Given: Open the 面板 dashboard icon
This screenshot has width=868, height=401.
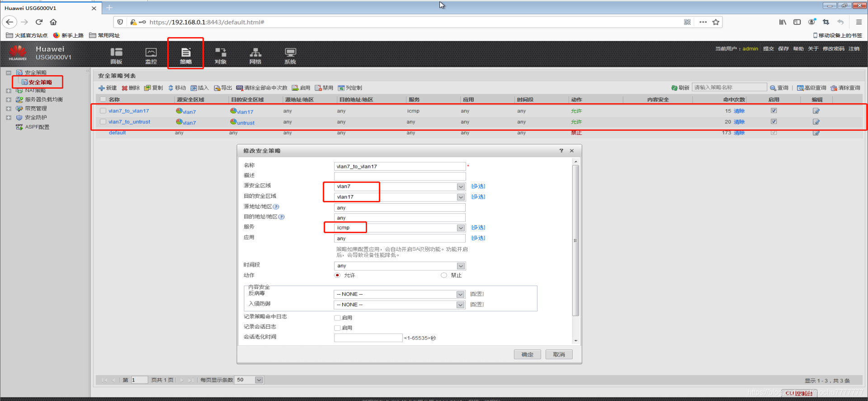Looking at the screenshot, I should tap(116, 55).
